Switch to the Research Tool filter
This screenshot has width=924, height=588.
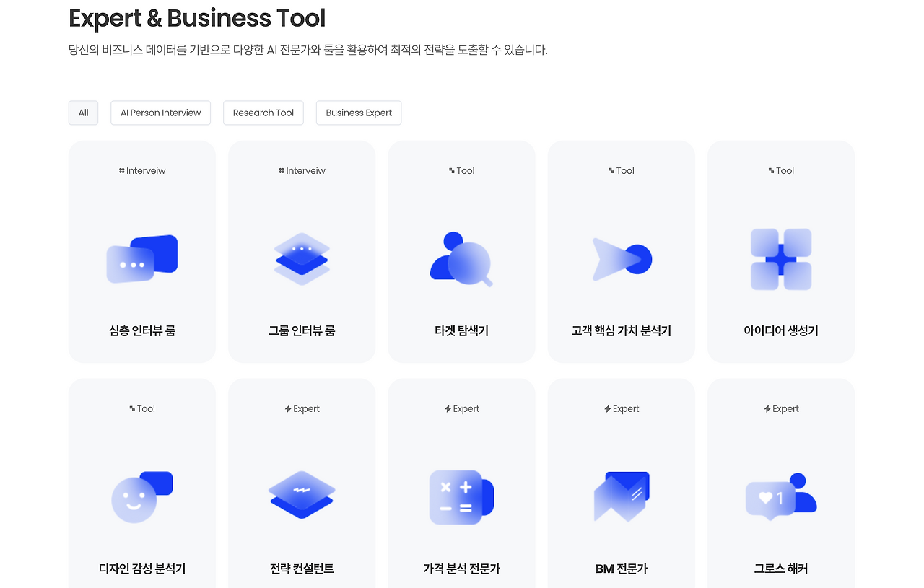[x=263, y=113]
